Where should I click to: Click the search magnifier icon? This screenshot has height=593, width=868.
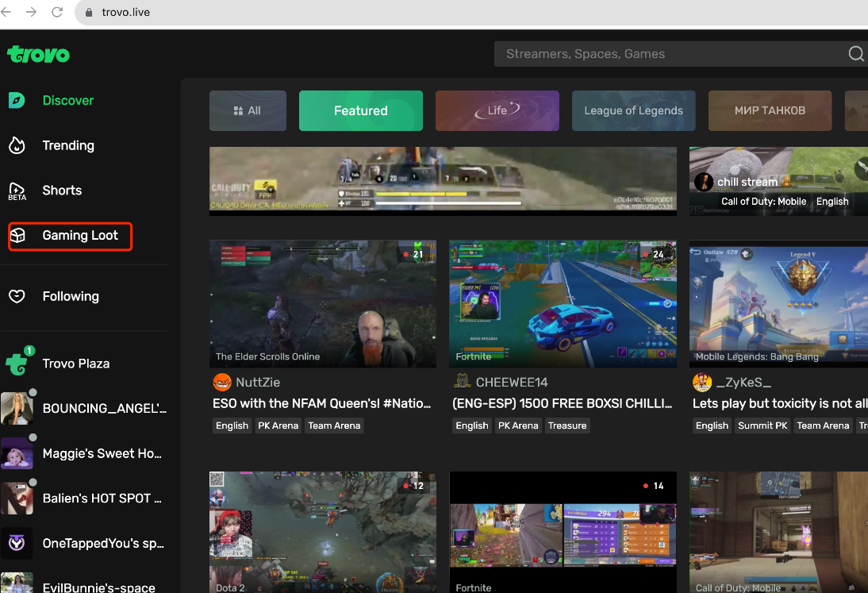[856, 54]
